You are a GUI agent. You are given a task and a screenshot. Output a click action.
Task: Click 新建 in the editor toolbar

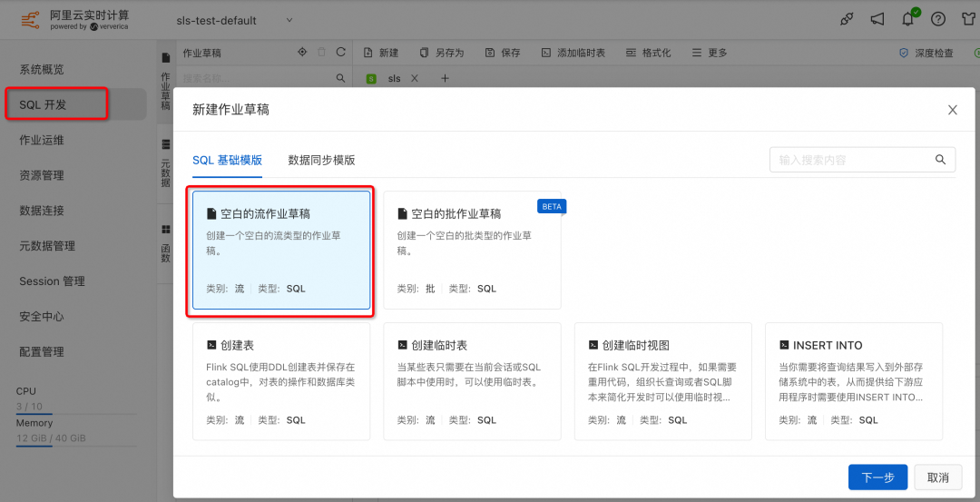point(381,54)
